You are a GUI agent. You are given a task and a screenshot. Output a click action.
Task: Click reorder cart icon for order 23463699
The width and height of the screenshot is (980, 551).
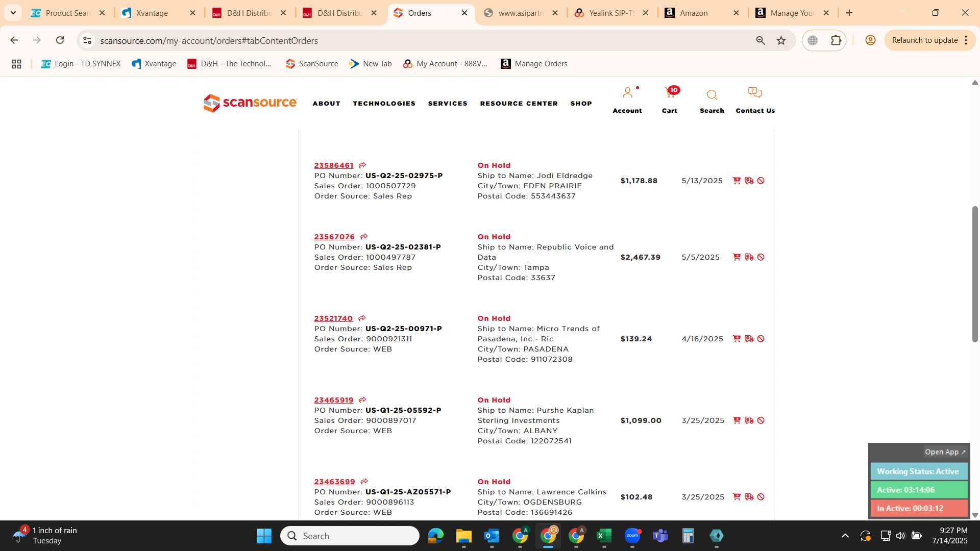[737, 497]
